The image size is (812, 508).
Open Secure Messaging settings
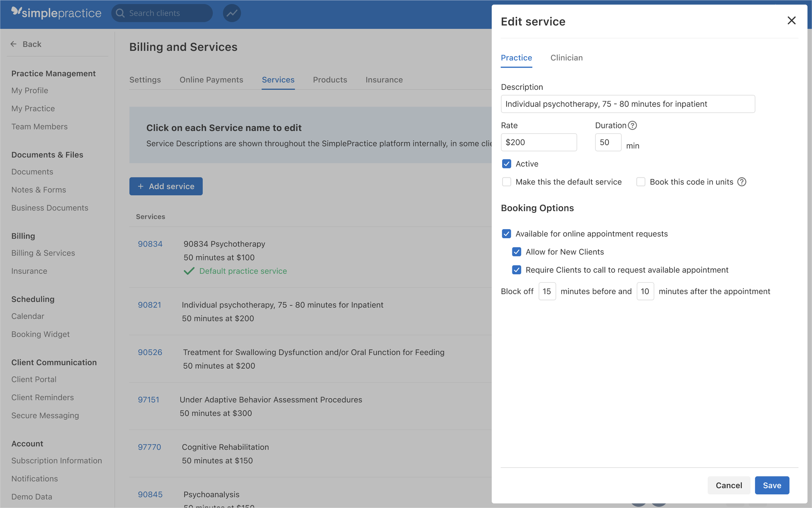tap(45, 416)
